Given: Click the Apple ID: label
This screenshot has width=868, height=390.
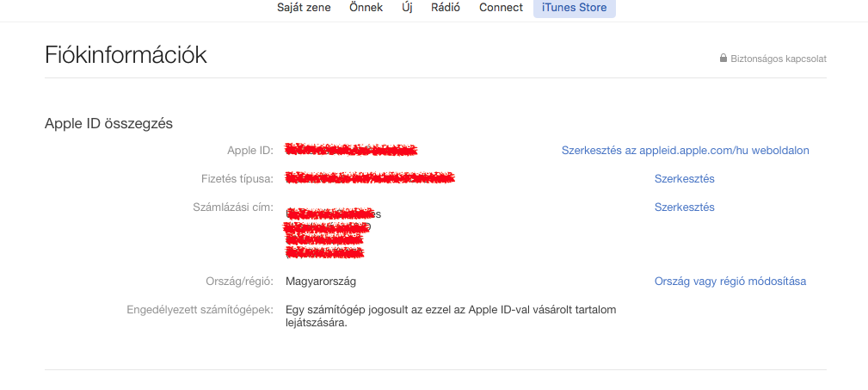Looking at the screenshot, I should (x=250, y=150).
